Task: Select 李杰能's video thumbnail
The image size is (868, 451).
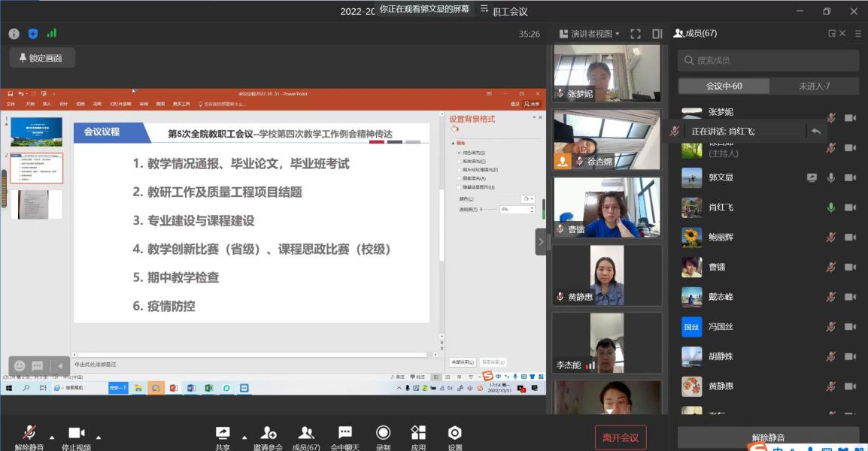Action: (x=607, y=343)
